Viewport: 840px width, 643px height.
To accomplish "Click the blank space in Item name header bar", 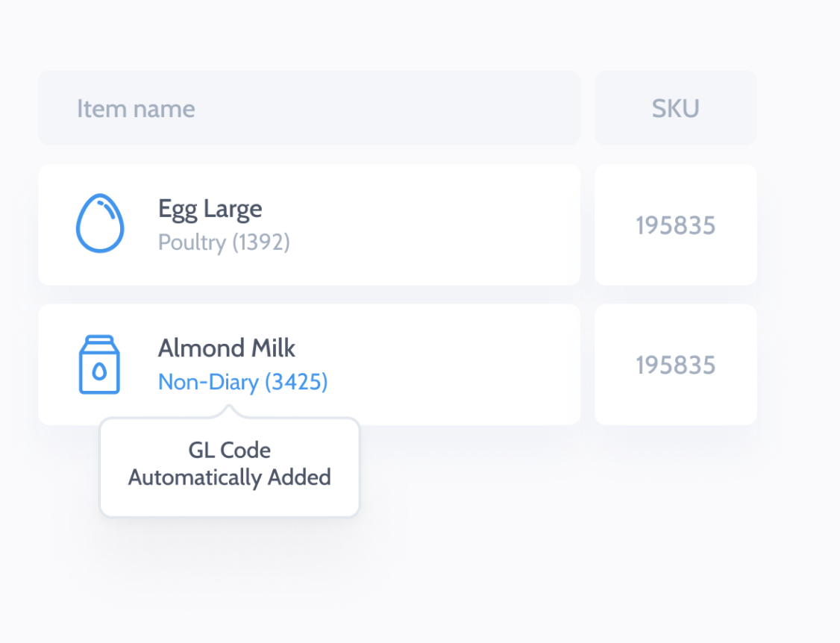I will coord(388,109).
